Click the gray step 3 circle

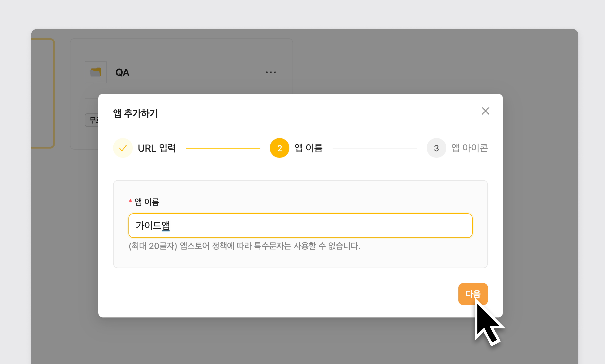(436, 148)
